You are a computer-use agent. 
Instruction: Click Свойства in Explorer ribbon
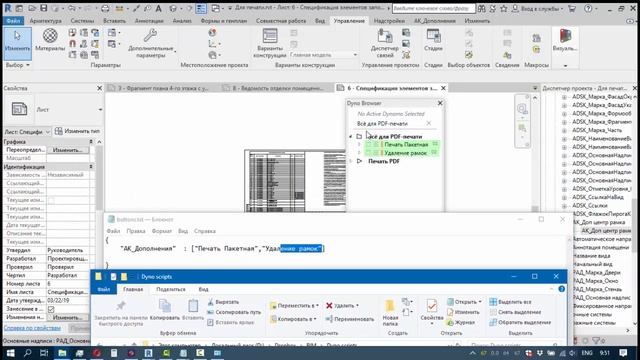432,311
